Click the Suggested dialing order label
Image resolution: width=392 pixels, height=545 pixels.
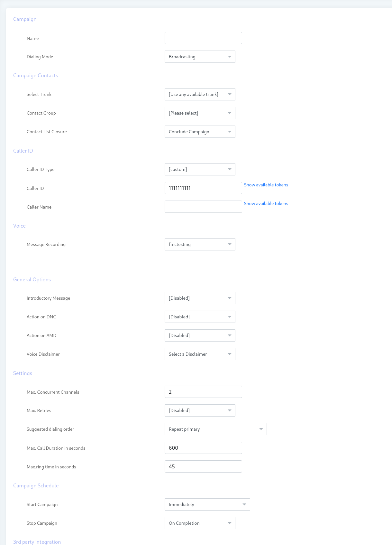(50, 429)
